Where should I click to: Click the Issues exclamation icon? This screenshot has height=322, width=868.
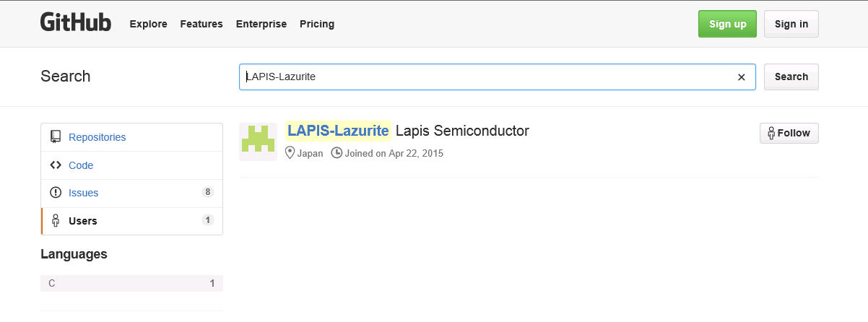[56, 193]
